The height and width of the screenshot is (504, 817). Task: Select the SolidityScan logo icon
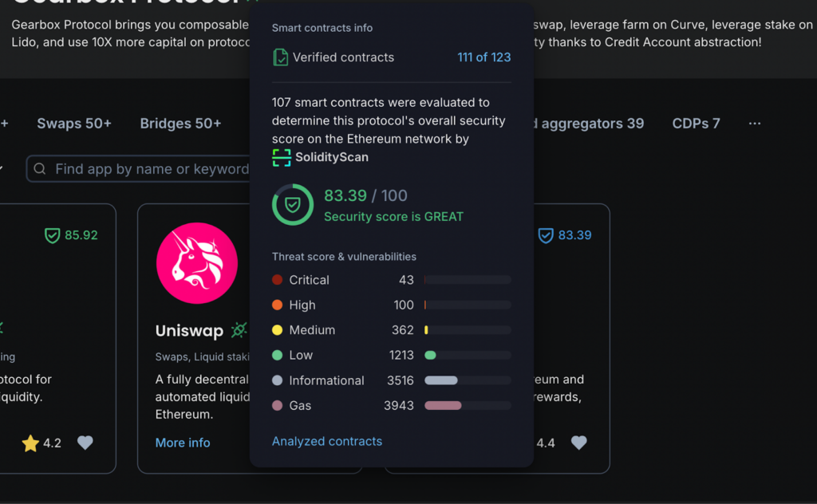click(281, 157)
